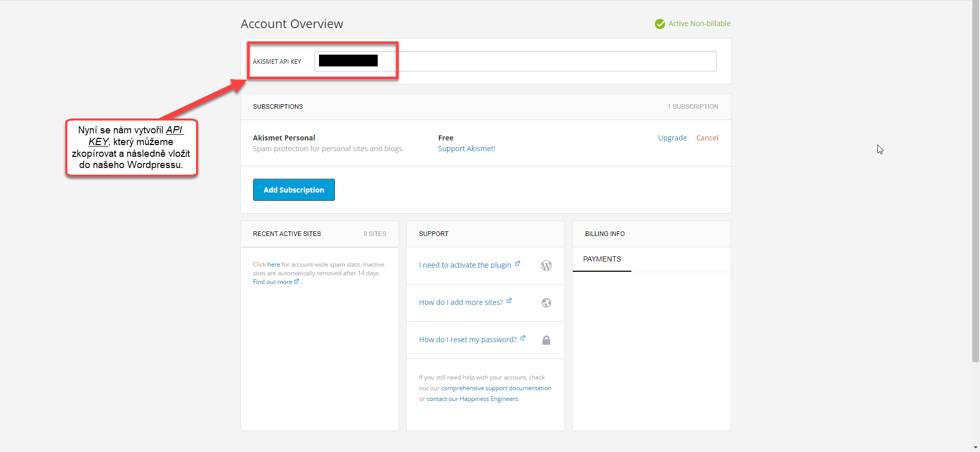Click the Subscriptions section header
Screen dimensions: 980x452
(278, 107)
